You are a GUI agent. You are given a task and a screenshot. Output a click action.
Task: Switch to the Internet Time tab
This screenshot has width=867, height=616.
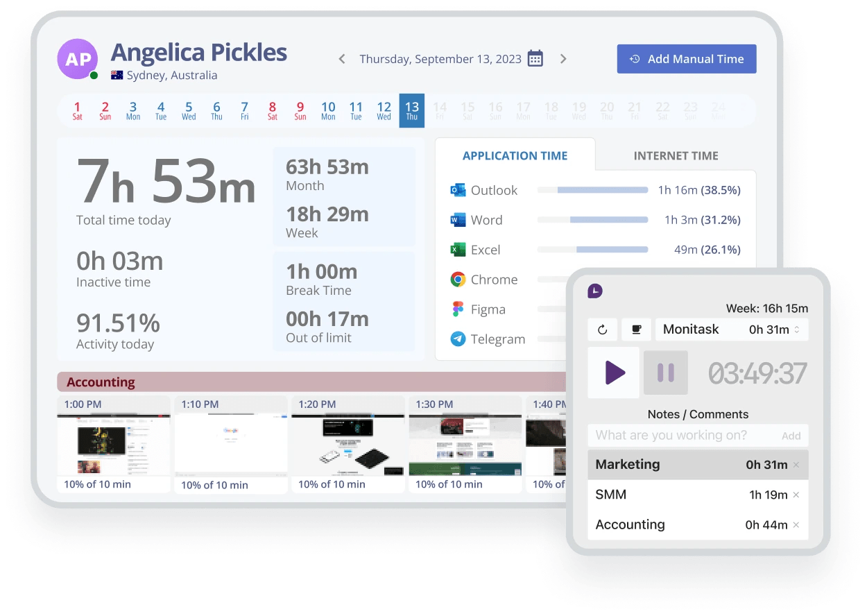pos(676,155)
